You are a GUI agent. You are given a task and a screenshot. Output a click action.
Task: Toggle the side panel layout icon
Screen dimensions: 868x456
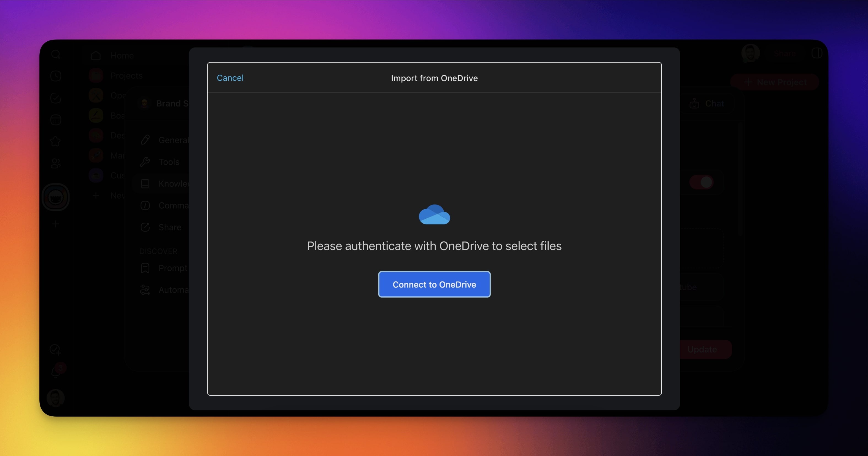pos(817,53)
